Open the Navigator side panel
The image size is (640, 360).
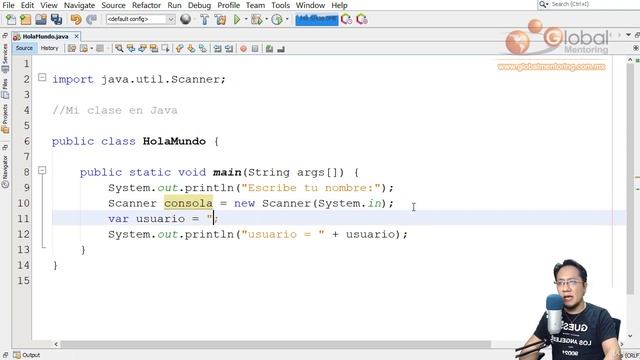click(x=5, y=171)
